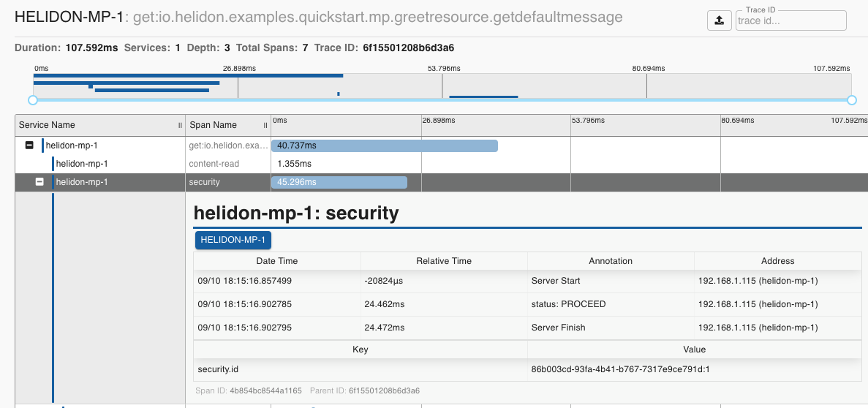Click the status: PROCEED annotation
This screenshot has width=868, height=408.
click(568, 304)
